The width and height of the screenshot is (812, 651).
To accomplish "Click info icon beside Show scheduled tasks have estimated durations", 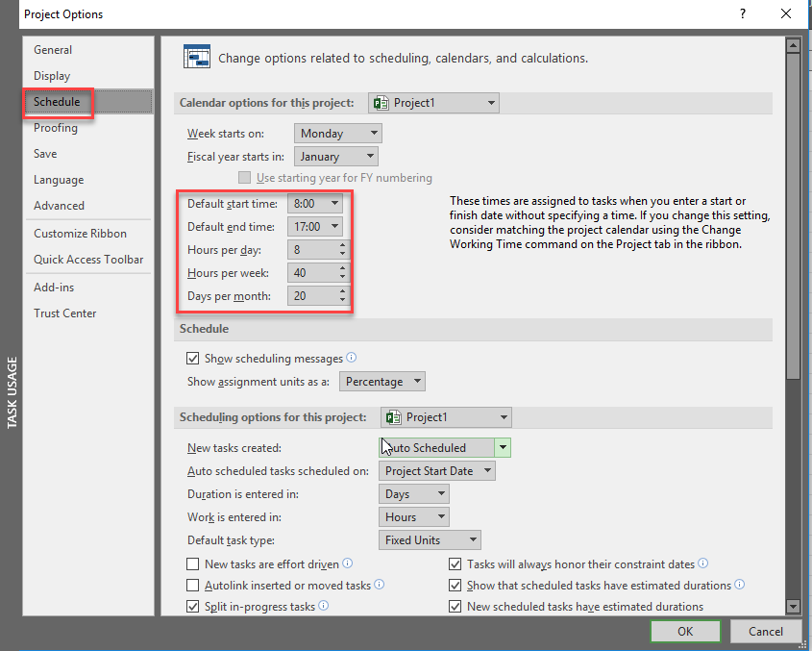I will [x=740, y=585].
